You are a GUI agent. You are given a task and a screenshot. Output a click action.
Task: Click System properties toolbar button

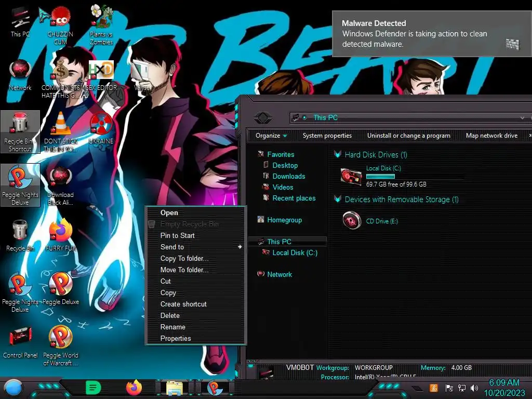(327, 136)
